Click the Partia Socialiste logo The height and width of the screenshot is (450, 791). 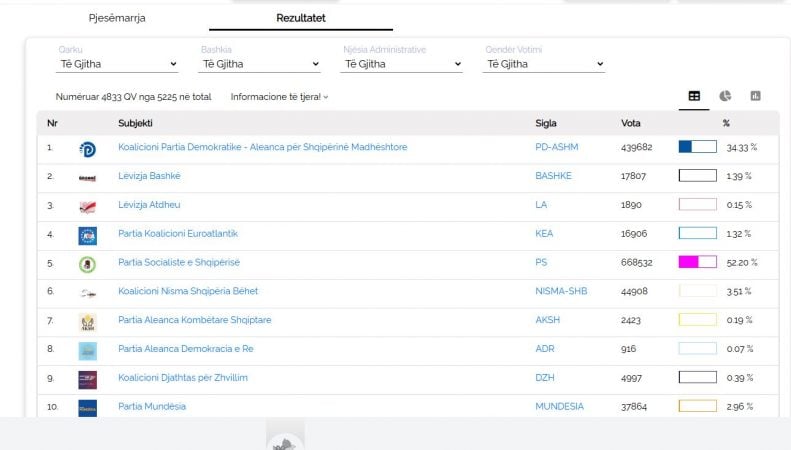click(87, 264)
